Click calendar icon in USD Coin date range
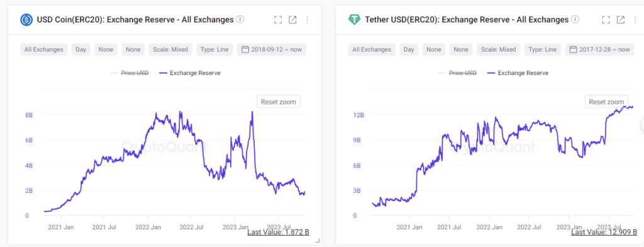Screen dimensions: 644x247 (x=245, y=49)
